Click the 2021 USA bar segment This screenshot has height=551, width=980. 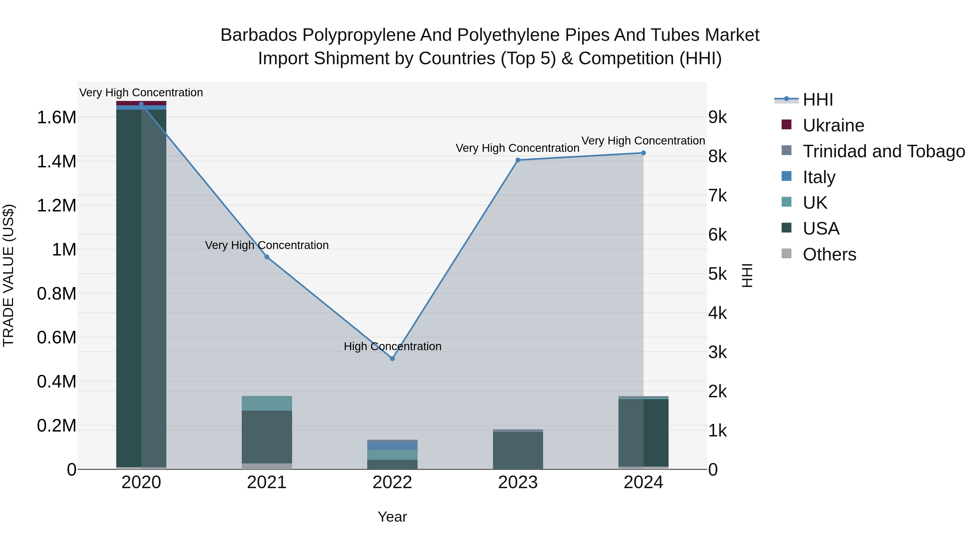tap(267, 437)
